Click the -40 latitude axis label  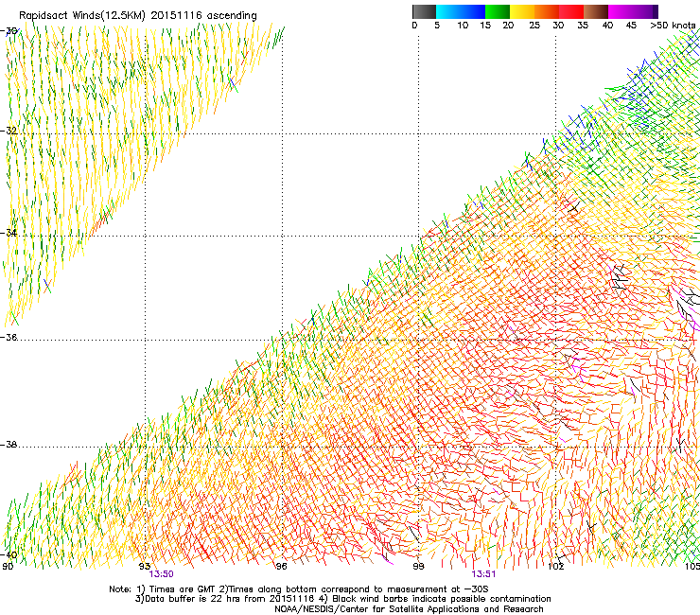pos(9,555)
